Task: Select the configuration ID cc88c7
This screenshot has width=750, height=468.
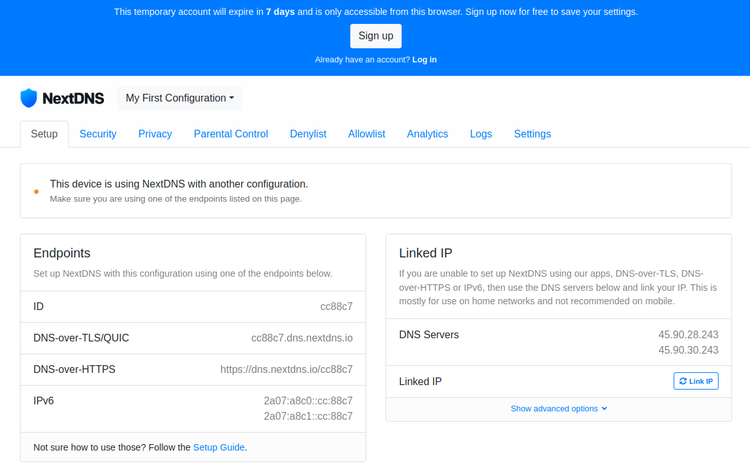Action: point(336,307)
